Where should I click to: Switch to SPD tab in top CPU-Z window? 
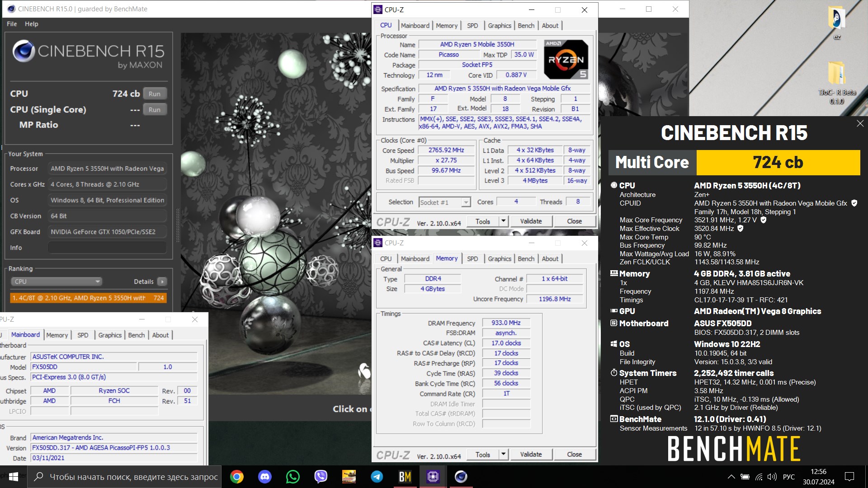pyautogui.click(x=472, y=26)
